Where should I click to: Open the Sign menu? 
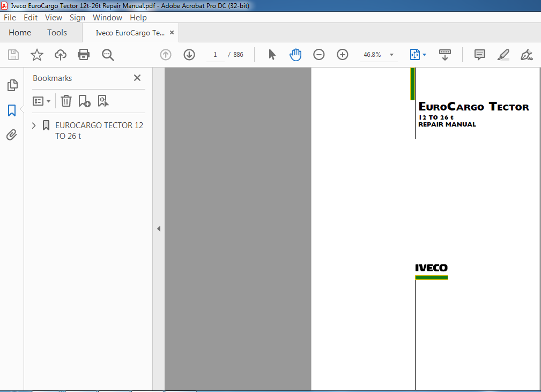(77, 18)
